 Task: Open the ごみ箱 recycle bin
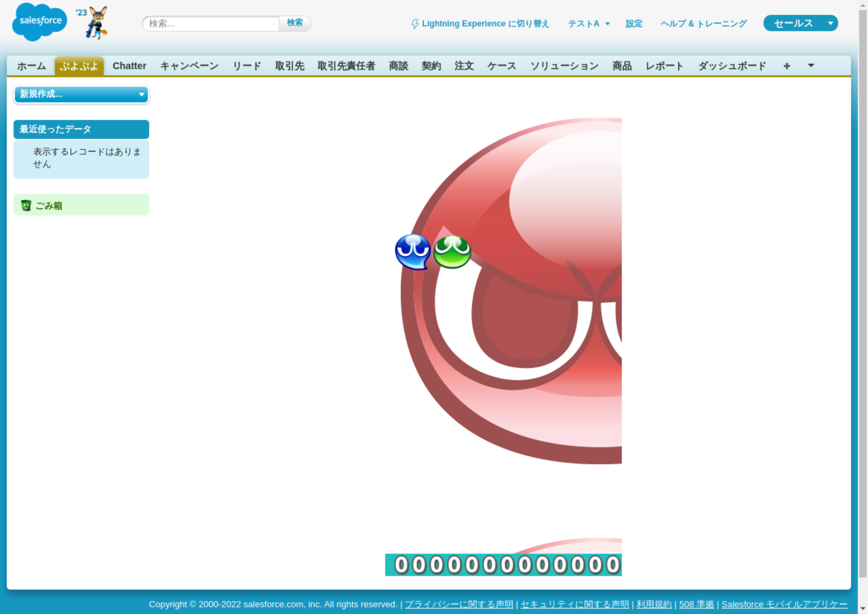[48, 206]
